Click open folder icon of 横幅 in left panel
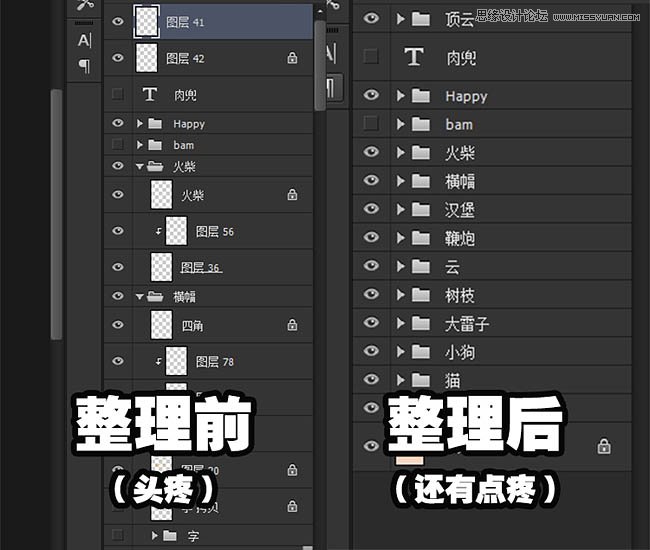Screen dimensions: 650x550 coord(155,296)
